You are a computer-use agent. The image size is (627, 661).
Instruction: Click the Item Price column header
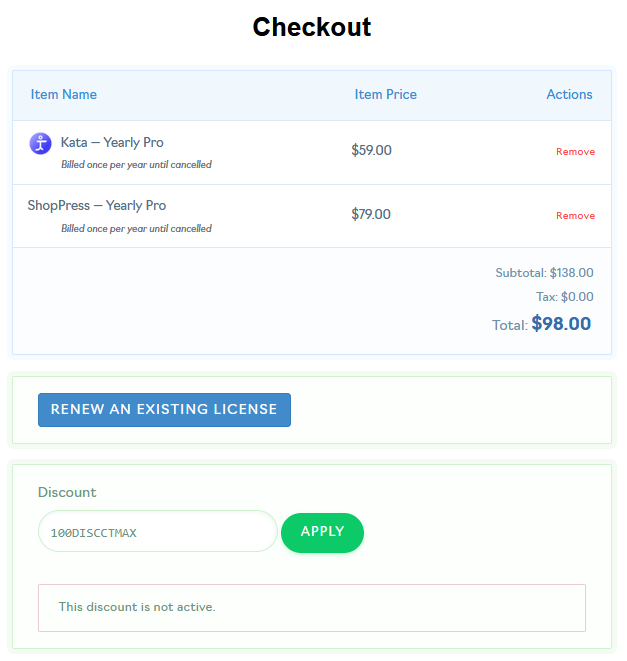tap(385, 95)
